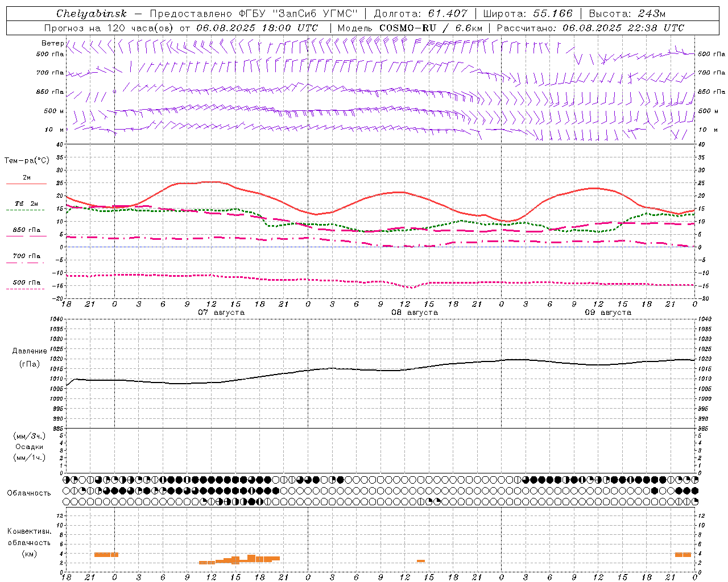This screenshot has height=582, width=728.
Task: Click the Давление pressure panel label
Action: click(30, 351)
